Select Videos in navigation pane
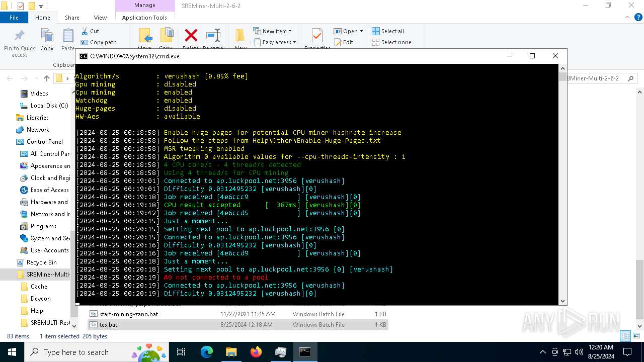Screen dimensions: 644x362 [39, 94]
